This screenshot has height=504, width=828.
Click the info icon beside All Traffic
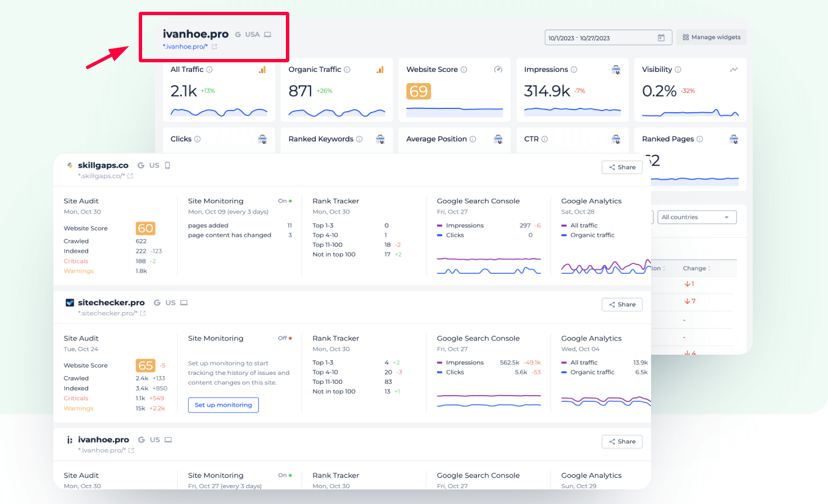click(210, 70)
